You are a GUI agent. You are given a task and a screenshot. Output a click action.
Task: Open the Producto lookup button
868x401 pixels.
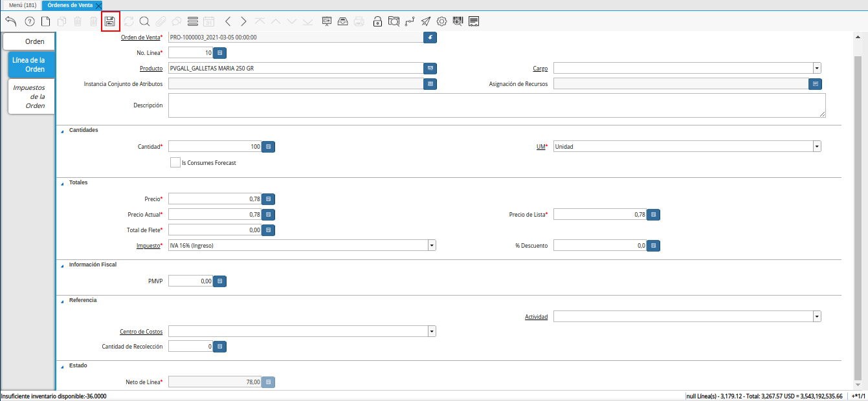point(430,68)
